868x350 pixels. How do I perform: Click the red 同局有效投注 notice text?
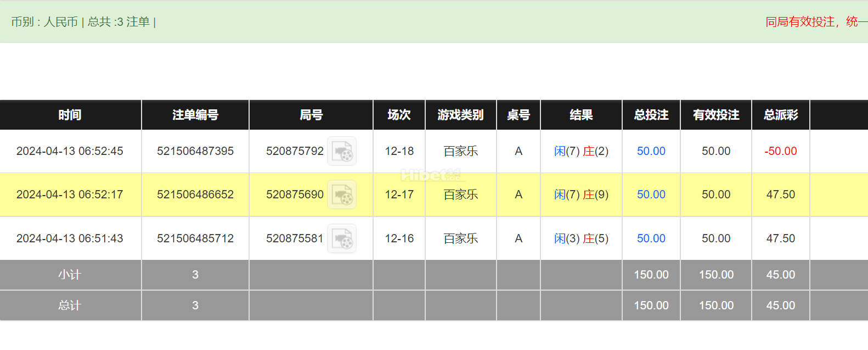pos(816,22)
